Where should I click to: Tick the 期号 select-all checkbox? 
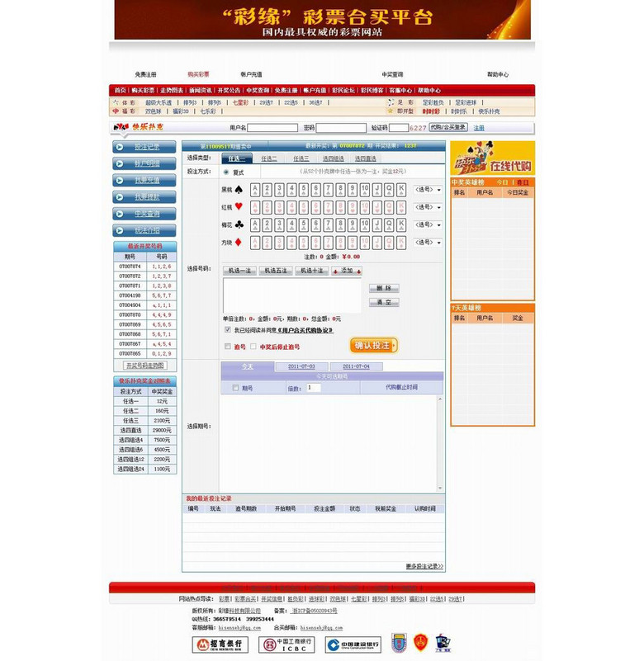pyautogui.click(x=235, y=388)
